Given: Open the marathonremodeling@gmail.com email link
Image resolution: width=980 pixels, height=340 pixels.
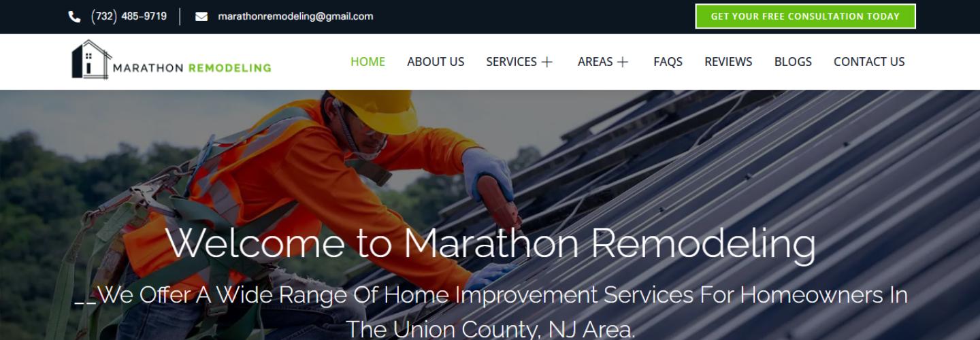Looking at the screenshot, I should (x=295, y=16).
